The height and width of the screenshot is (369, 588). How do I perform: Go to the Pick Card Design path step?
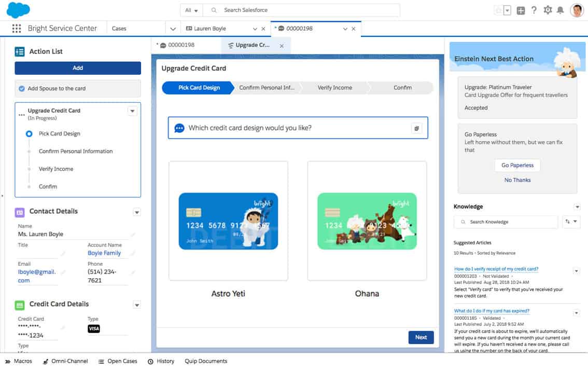coord(198,88)
